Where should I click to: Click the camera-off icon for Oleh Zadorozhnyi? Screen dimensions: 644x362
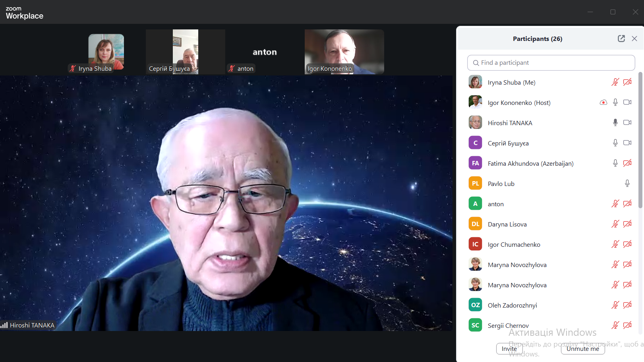pos(627,305)
